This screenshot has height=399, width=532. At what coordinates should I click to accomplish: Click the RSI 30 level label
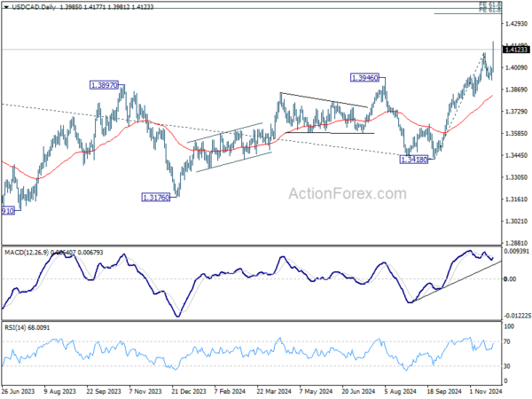[507, 366]
